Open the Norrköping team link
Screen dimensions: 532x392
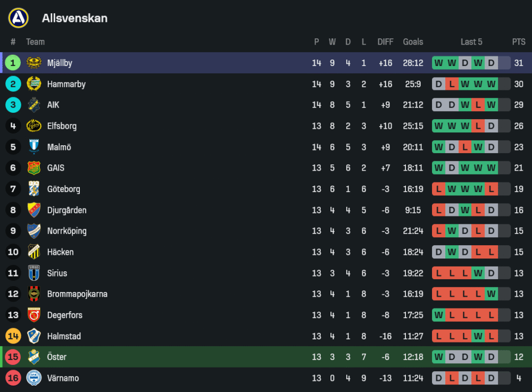[66, 231]
